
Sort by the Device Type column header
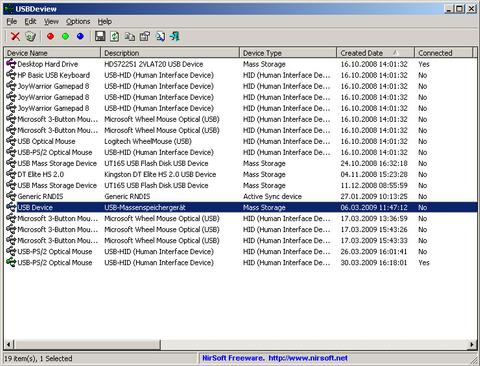(x=288, y=53)
